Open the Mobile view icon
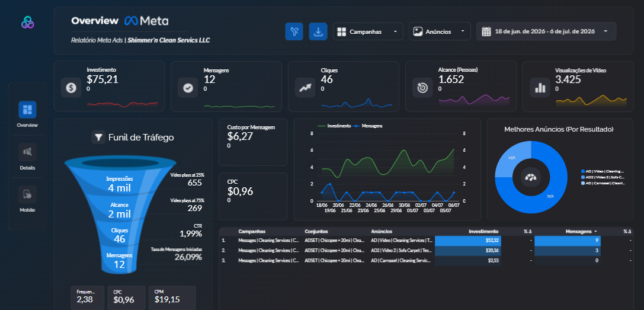The width and height of the screenshot is (644, 310). pyautogui.click(x=27, y=194)
